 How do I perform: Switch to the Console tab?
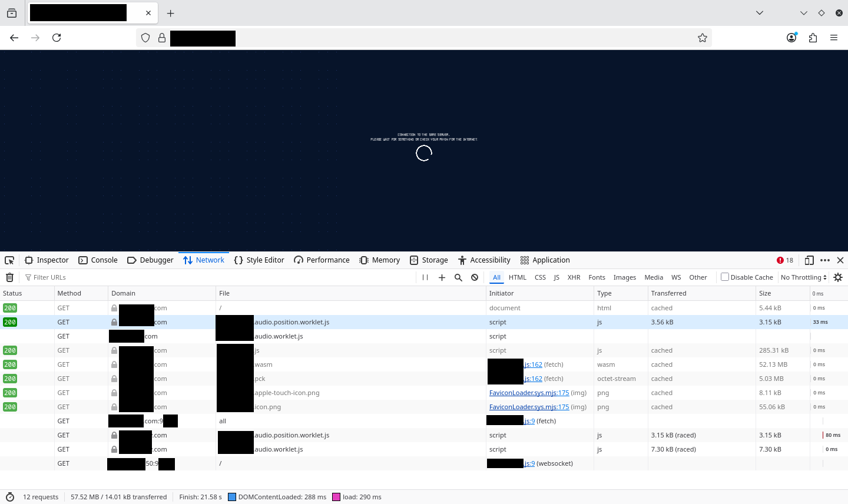tap(98, 260)
